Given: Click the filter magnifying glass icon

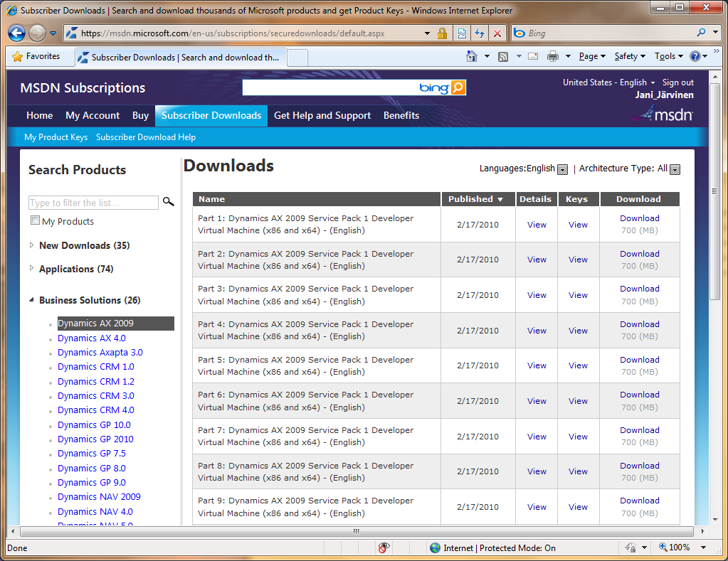Looking at the screenshot, I should (x=168, y=201).
